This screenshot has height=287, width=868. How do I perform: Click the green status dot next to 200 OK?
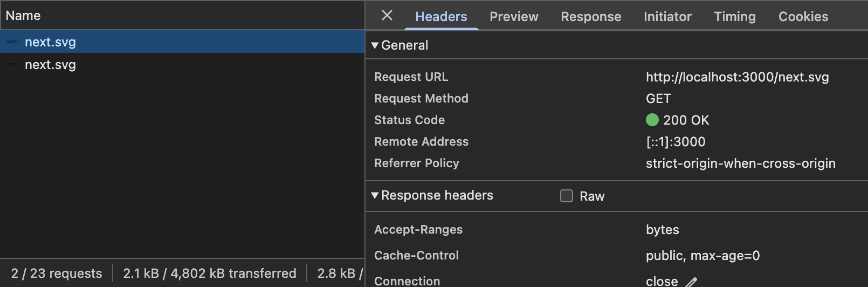(652, 120)
